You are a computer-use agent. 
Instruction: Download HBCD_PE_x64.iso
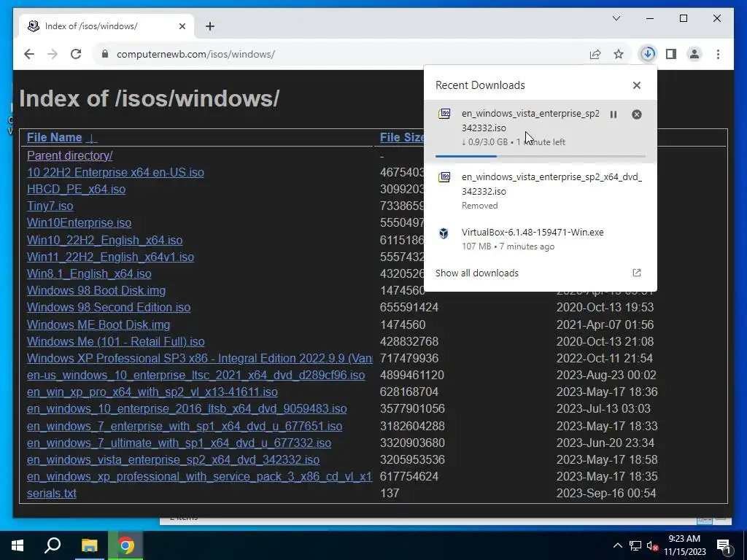[76, 190]
